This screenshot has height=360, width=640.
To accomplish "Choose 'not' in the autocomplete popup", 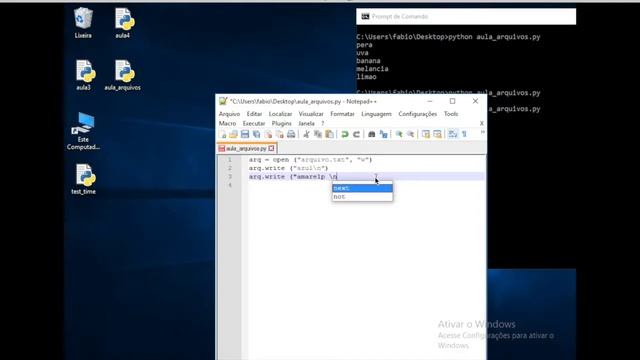I will tap(362, 197).
